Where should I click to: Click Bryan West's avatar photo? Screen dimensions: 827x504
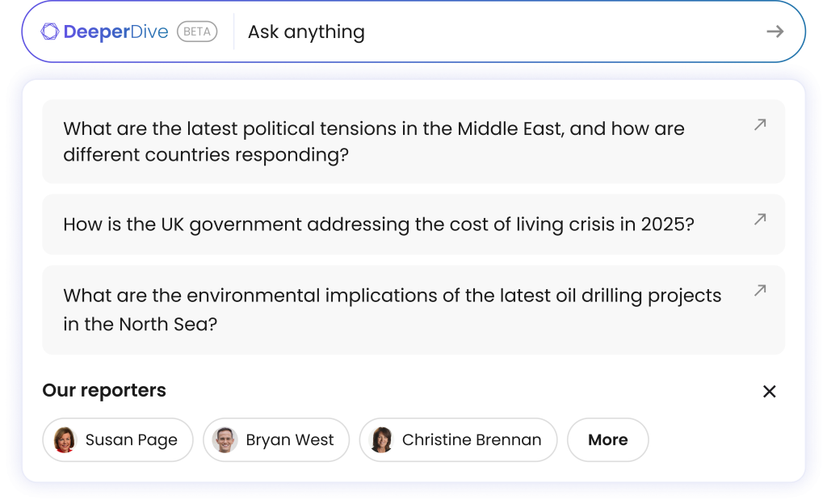(225, 439)
